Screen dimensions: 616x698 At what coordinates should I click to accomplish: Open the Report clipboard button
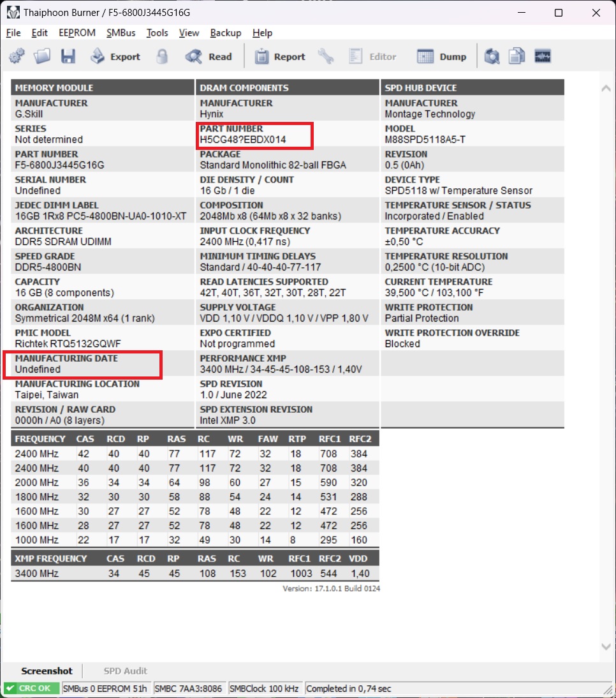(x=280, y=57)
